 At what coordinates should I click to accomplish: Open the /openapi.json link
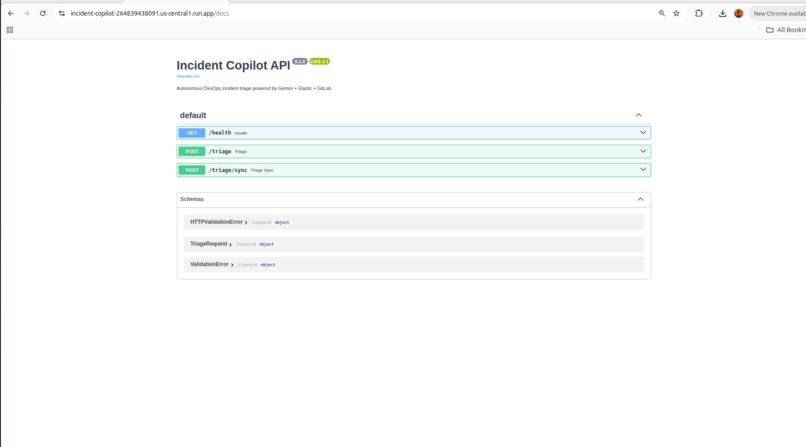tap(188, 76)
